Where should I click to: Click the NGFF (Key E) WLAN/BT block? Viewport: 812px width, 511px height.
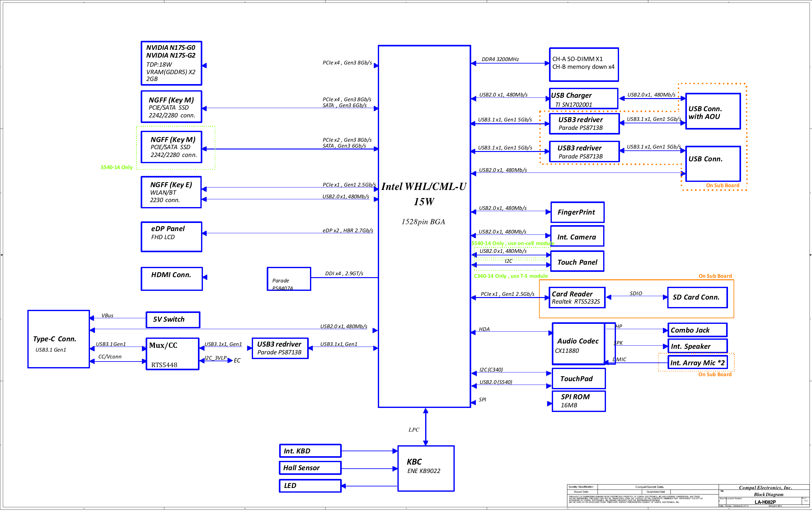coord(171,192)
